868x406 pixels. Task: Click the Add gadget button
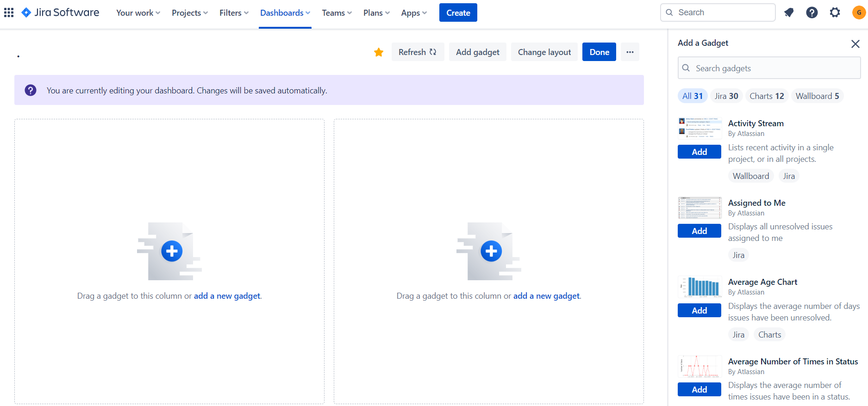[478, 52]
